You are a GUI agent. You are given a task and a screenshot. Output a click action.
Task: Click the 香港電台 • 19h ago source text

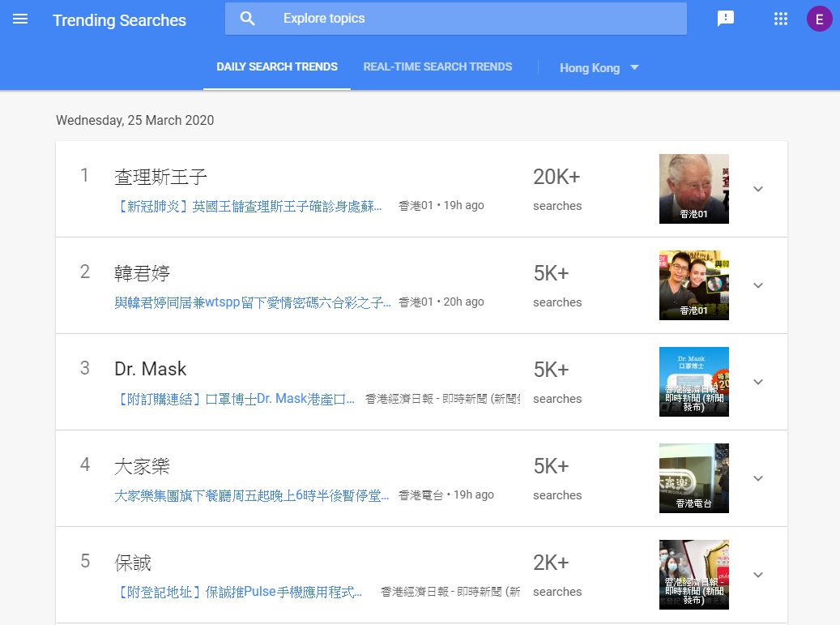[446, 494]
